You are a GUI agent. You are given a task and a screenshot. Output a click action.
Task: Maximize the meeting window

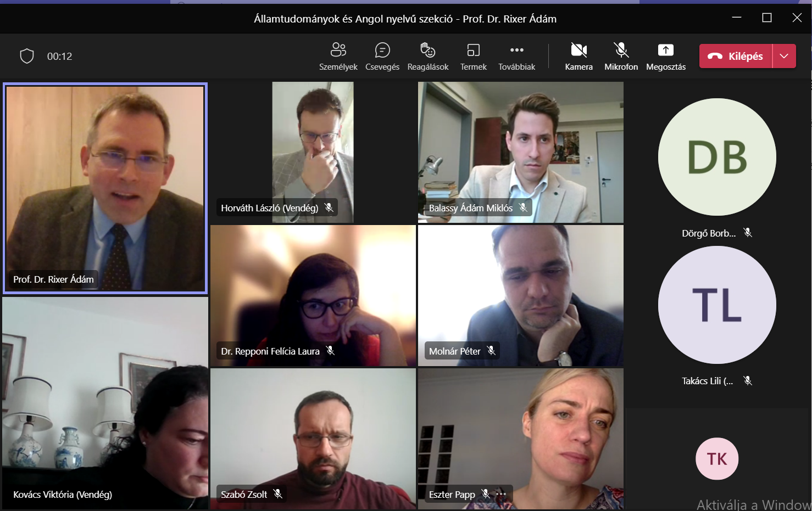pos(767,18)
